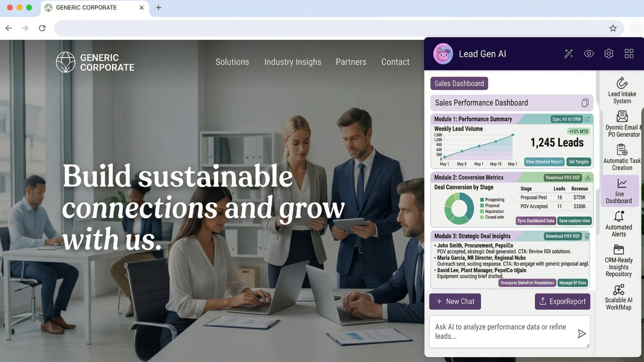Select Automatic Task Creation sidebar item
Image resolution: width=644 pixels, height=362 pixels.
(x=622, y=158)
